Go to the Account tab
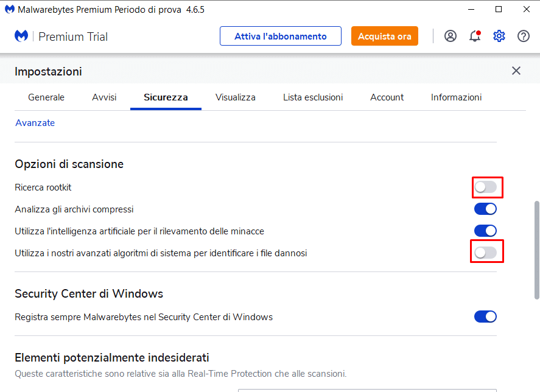The width and height of the screenshot is (540, 392). pos(387,97)
